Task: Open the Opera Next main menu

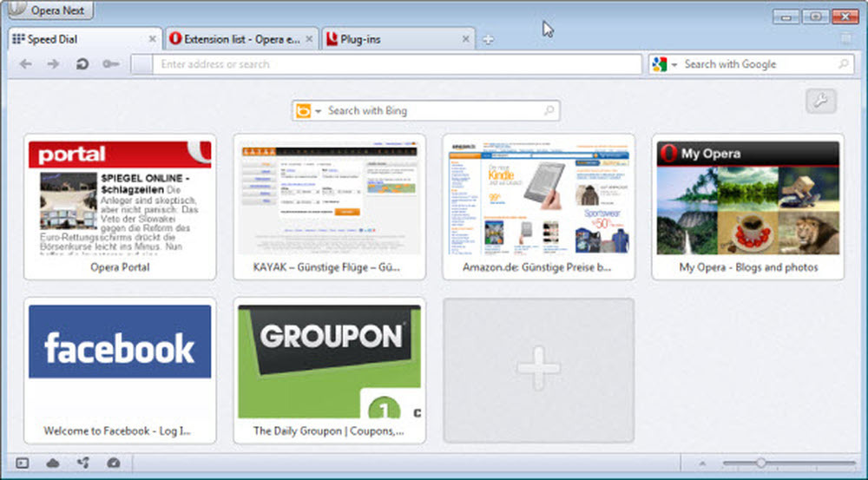Action: coord(49,11)
